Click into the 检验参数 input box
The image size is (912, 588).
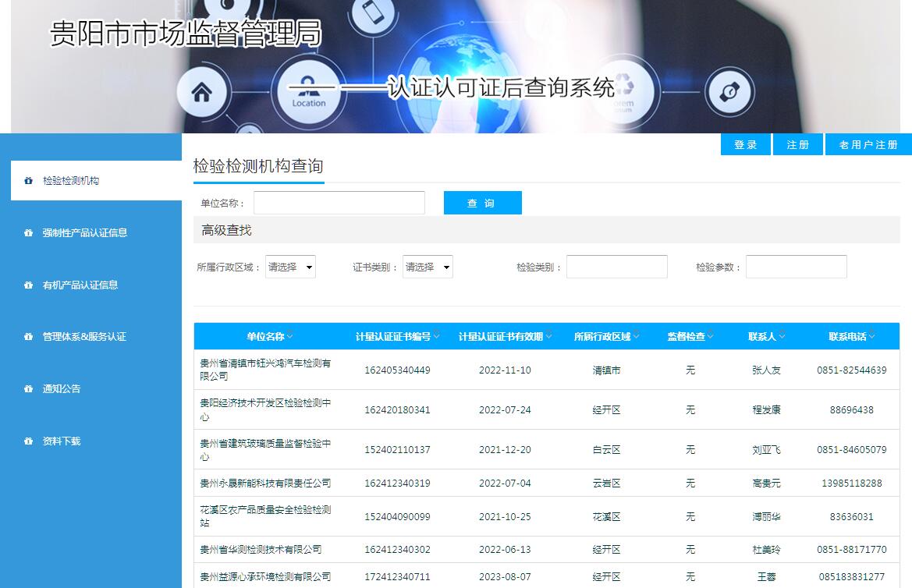coord(796,267)
